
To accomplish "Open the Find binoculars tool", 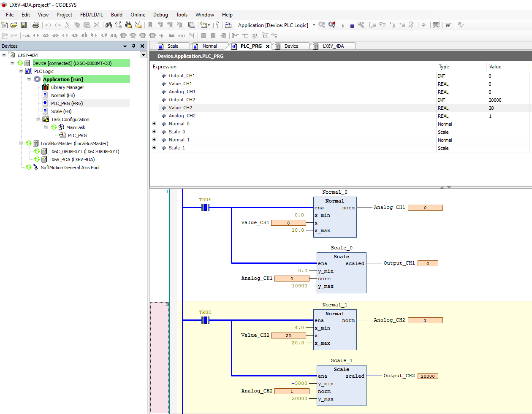I will 109,25.
